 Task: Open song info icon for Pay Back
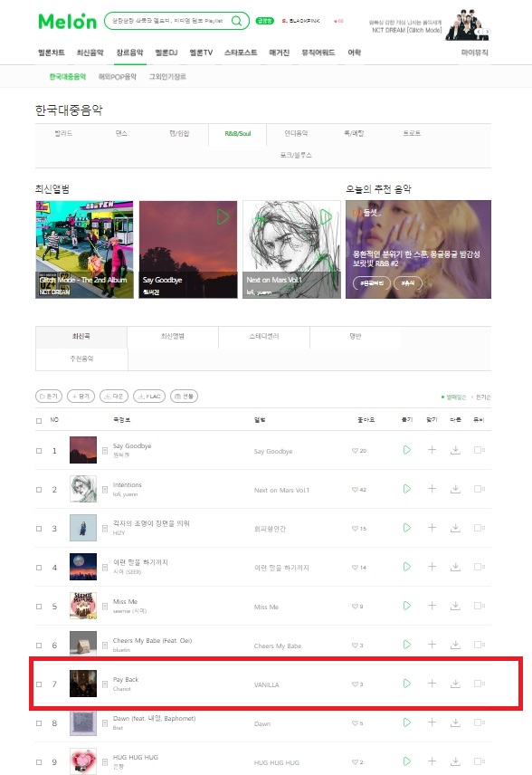105,684
